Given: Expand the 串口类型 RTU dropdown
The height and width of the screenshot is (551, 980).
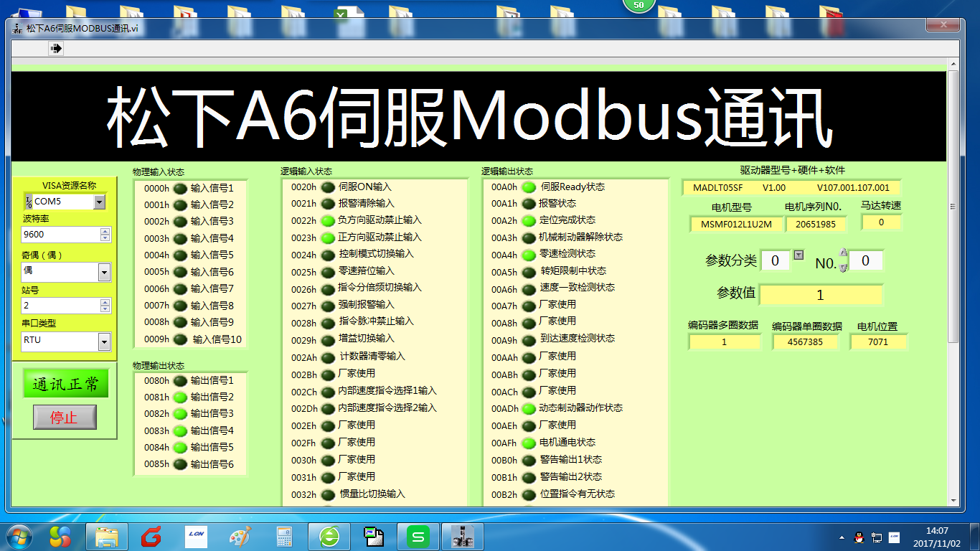Looking at the screenshot, I should point(104,342).
